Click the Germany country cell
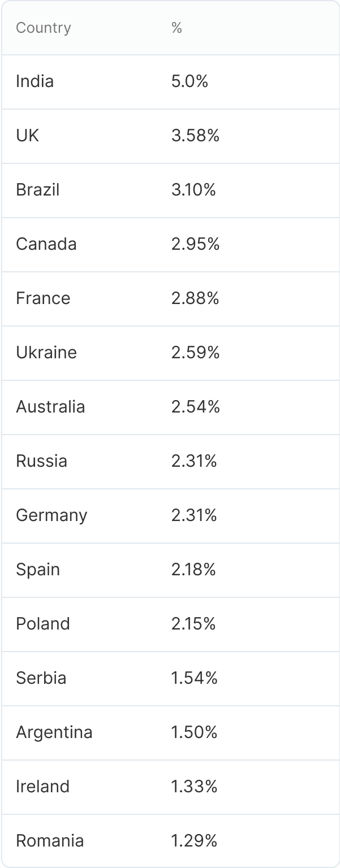Screen dimensions: 340x868 pyautogui.click(x=51, y=515)
